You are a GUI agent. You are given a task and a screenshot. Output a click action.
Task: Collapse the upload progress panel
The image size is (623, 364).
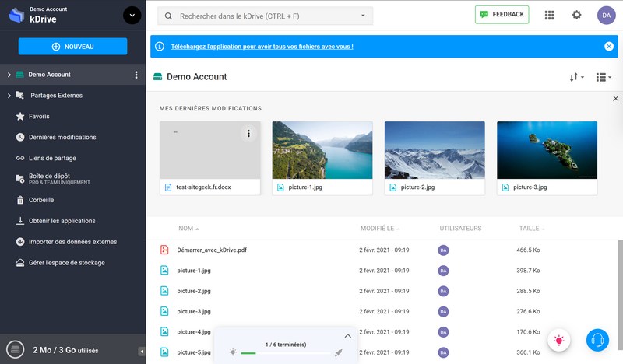[x=347, y=335]
